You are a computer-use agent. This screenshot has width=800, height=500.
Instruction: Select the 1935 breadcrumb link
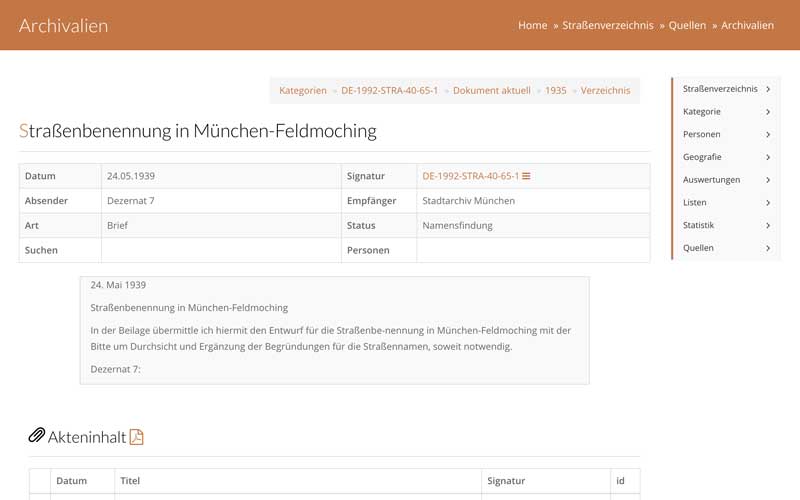(x=555, y=90)
